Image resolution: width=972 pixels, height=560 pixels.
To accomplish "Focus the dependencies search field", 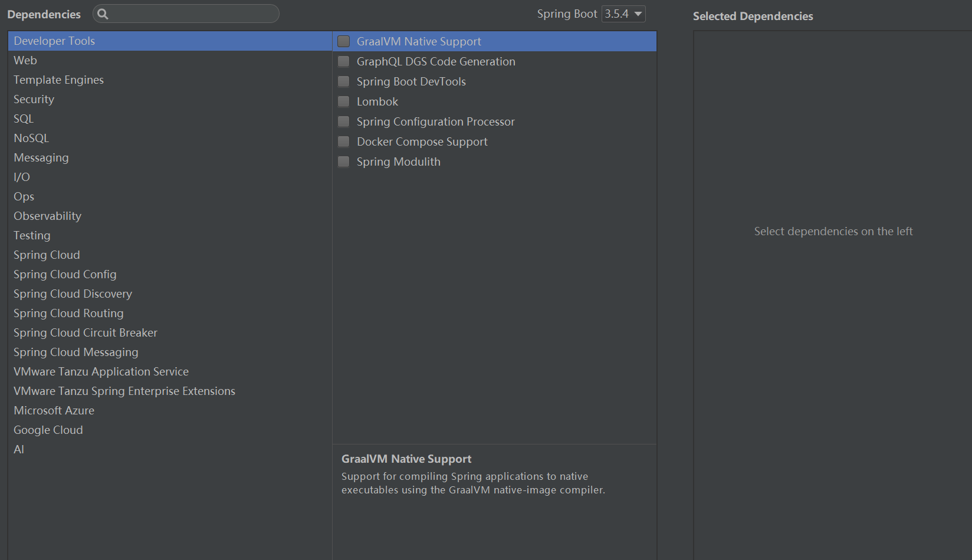I will [x=186, y=14].
